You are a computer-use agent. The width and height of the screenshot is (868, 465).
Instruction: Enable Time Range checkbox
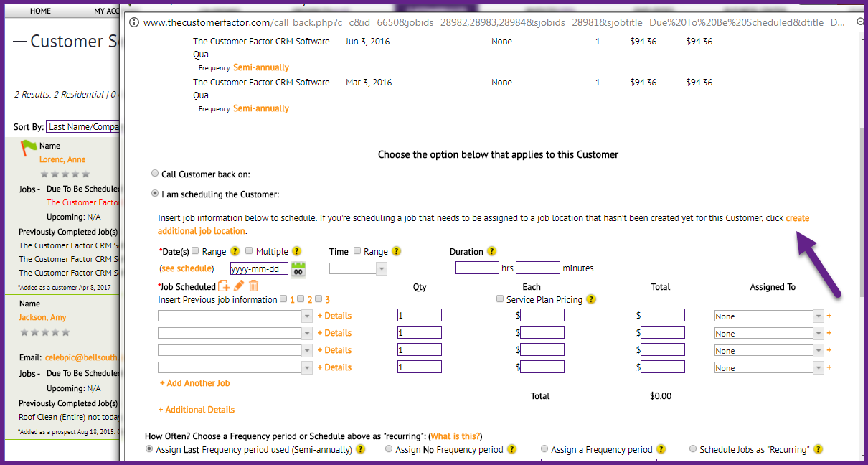click(357, 251)
